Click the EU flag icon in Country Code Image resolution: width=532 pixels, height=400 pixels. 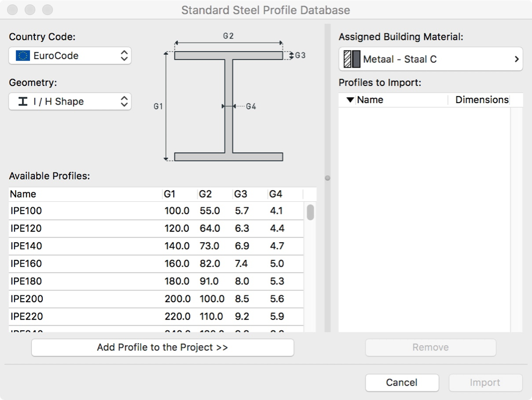pyautogui.click(x=23, y=56)
